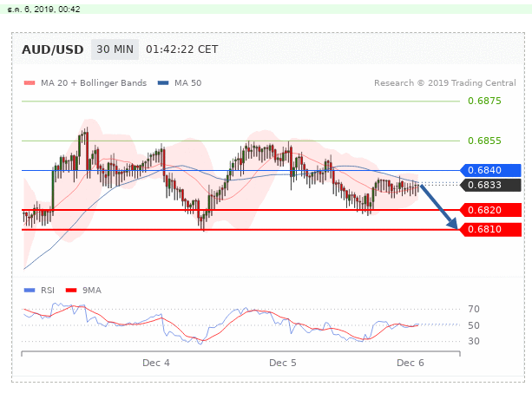Click the Dec 6 date axis label
532x393 pixels.
click(x=410, y=364)
